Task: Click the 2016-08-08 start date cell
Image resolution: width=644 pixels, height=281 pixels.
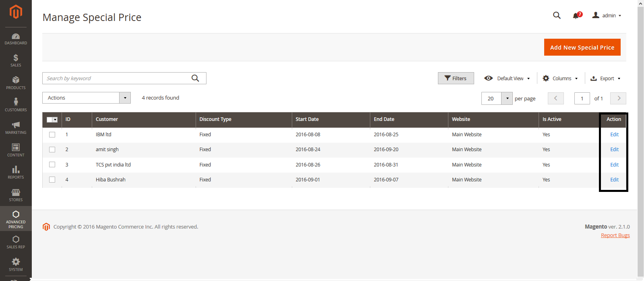Action: tap(308, 135)
